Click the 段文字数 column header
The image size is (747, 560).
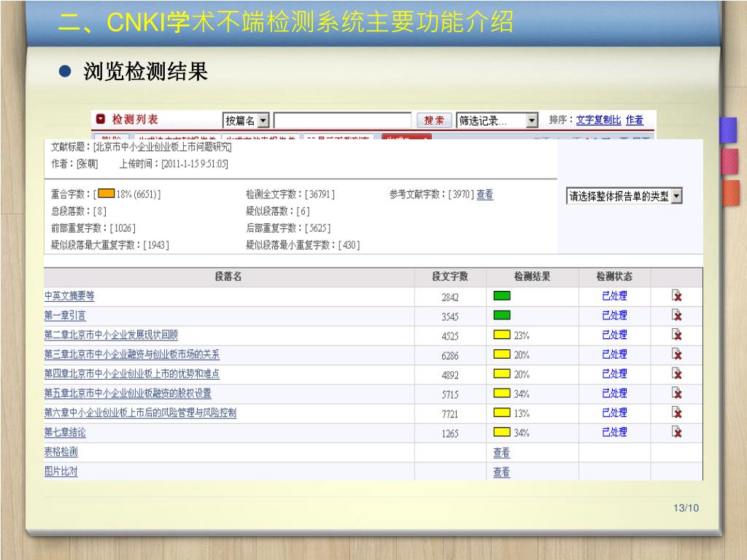point(449,276)
